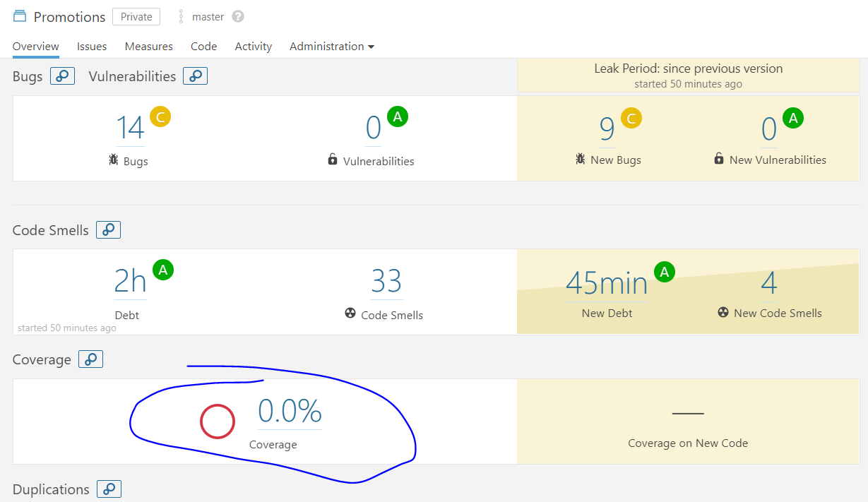
Task: Click the C rating badge next to 14 Bugs
Action: coord(159,116)
